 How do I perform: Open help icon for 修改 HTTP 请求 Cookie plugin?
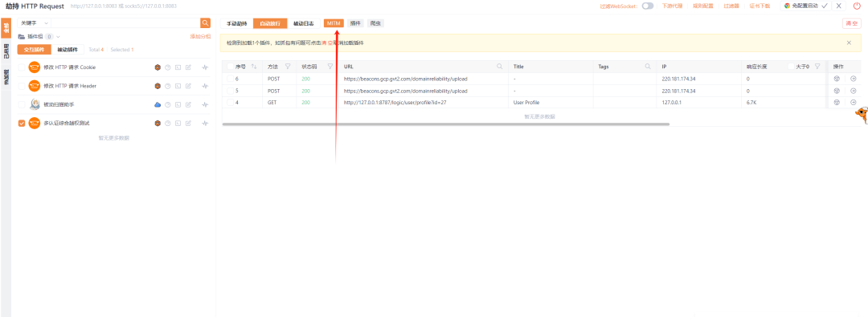coord(168,67)
